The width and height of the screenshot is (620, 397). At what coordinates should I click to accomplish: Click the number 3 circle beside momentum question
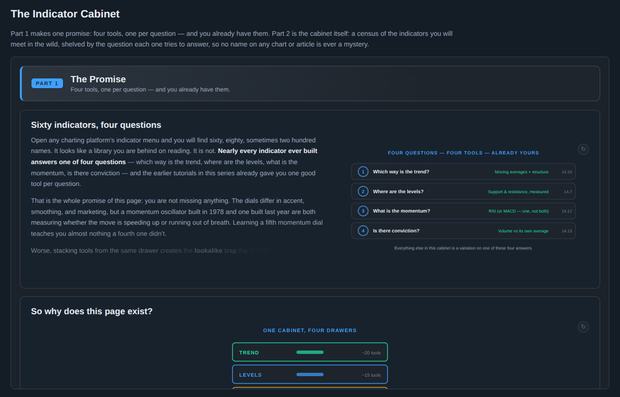coord(363,211)
